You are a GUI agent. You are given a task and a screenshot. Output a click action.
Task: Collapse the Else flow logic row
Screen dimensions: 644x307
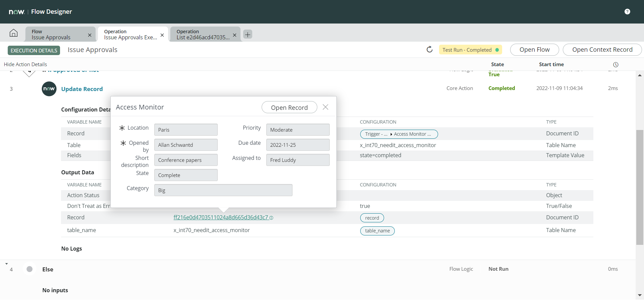click(6, 263)
